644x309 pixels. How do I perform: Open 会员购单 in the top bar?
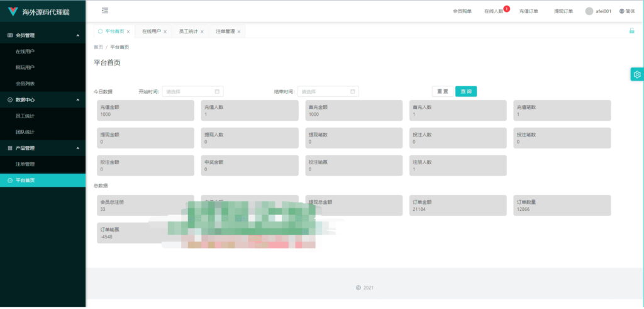[x=462, y=11]
